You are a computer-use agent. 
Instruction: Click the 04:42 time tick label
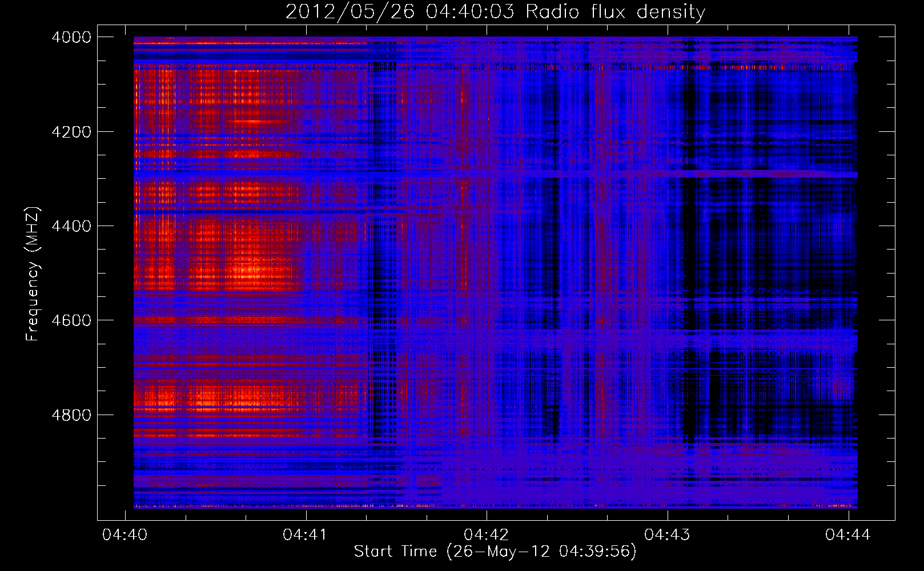(486, 534)
